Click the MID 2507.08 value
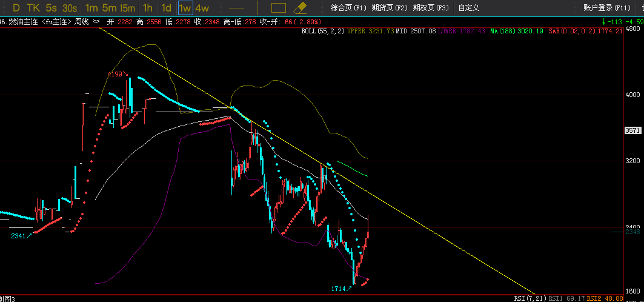The height and width of the screenshot is (302, 644). point(416,31)
